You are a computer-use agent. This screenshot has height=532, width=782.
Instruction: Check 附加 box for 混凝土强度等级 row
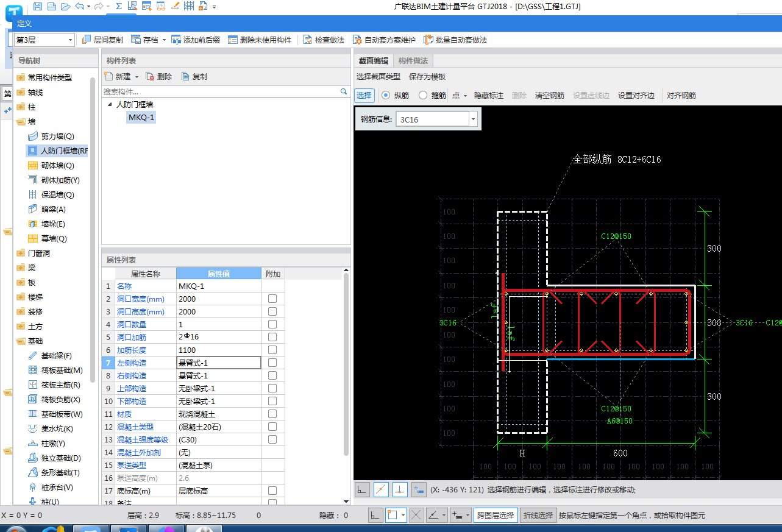pos(272,439)
